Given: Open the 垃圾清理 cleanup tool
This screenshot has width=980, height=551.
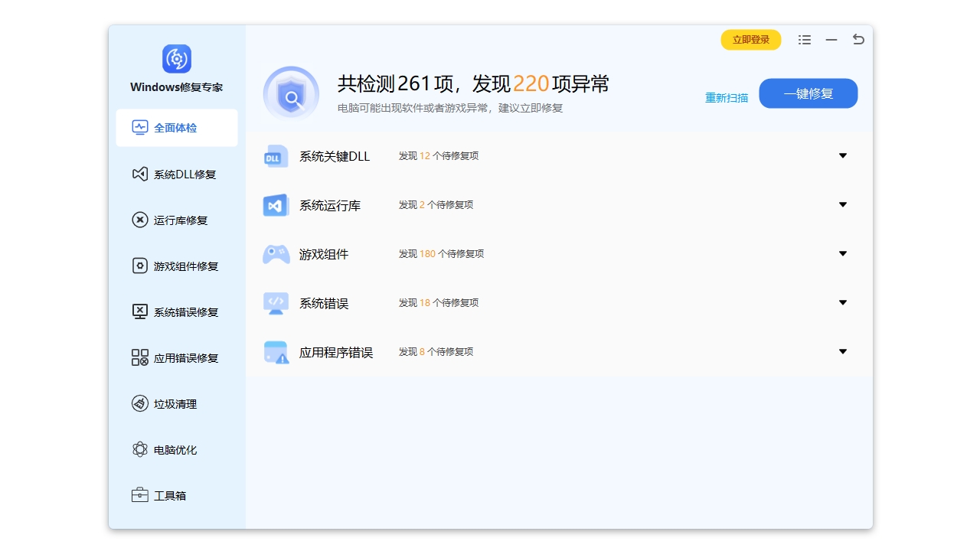Looking at the screenshot, I should 175,403.
